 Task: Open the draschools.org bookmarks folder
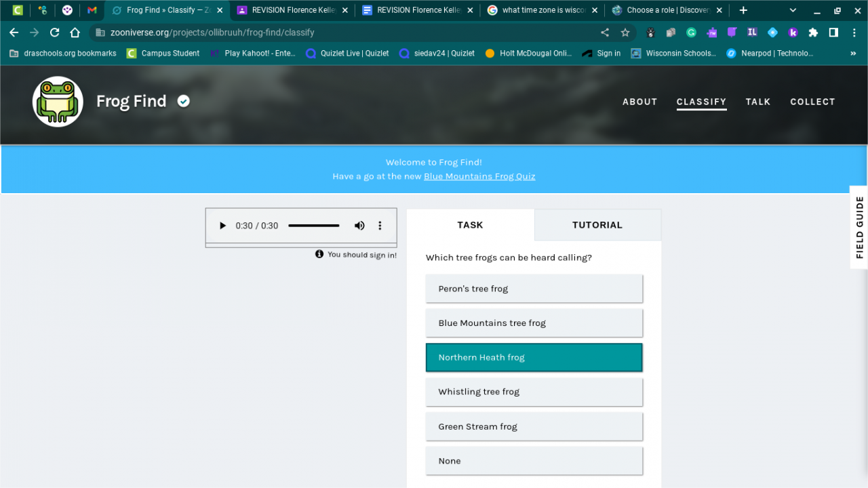[x=62, y=54]
